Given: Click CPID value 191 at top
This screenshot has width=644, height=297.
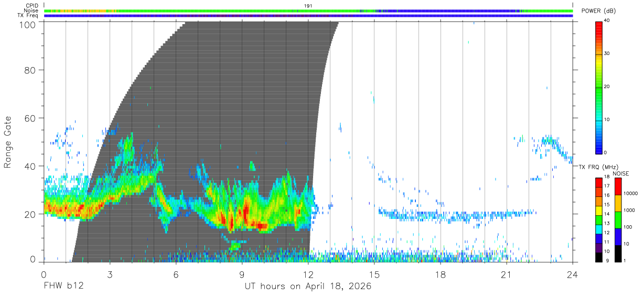Looking at the screenshot, I should pyautogui.click(x=308, y=6).
